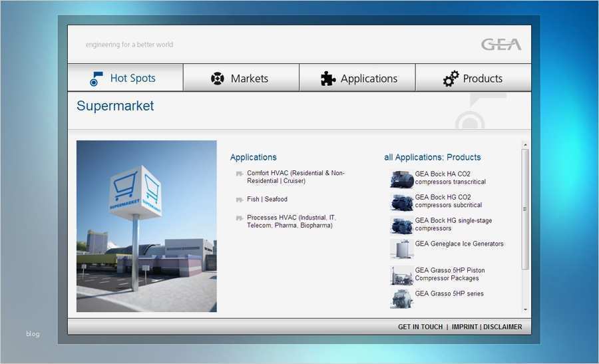Switch to the Products tab
Viewport: 599px width, 364px height.
coord(473,78)
